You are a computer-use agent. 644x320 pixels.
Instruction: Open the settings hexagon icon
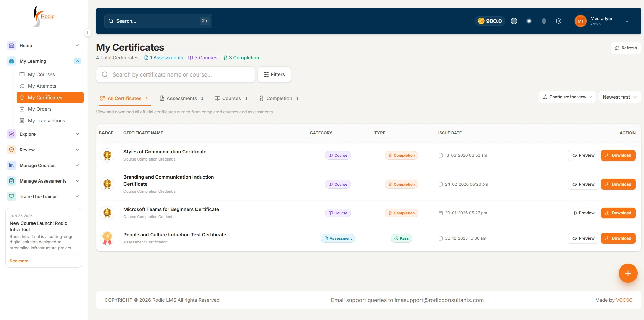(559, 21)
